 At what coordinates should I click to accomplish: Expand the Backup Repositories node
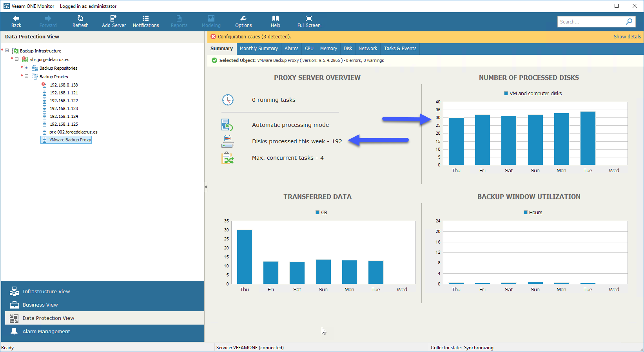click(x=27, y=68)
